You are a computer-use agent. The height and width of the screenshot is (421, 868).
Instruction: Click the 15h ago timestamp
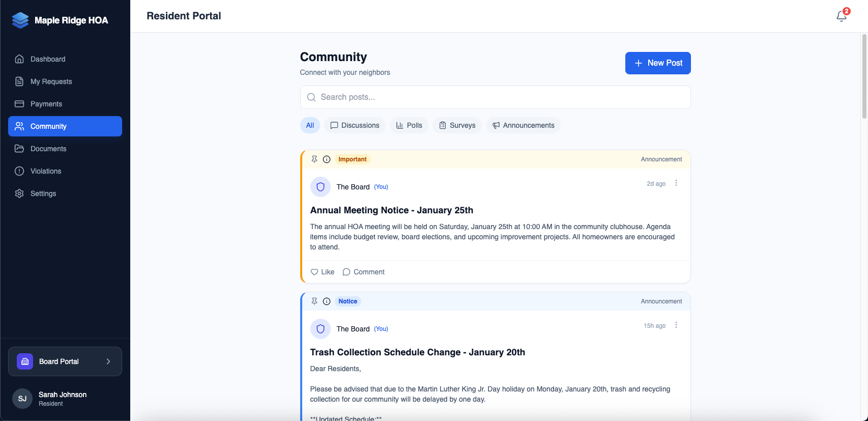point(655,326)
